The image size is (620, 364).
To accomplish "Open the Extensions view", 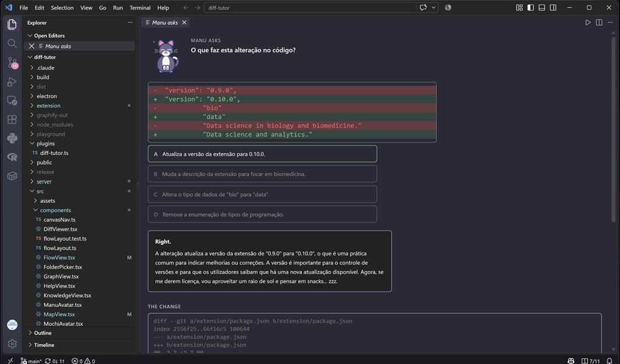I will (x=12, y=119).
